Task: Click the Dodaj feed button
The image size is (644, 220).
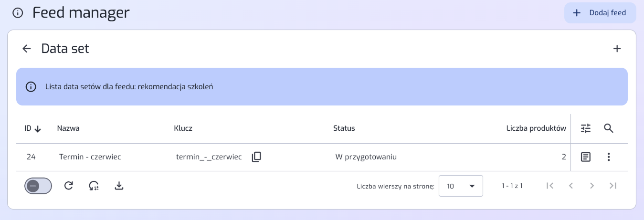Action: 600,13
